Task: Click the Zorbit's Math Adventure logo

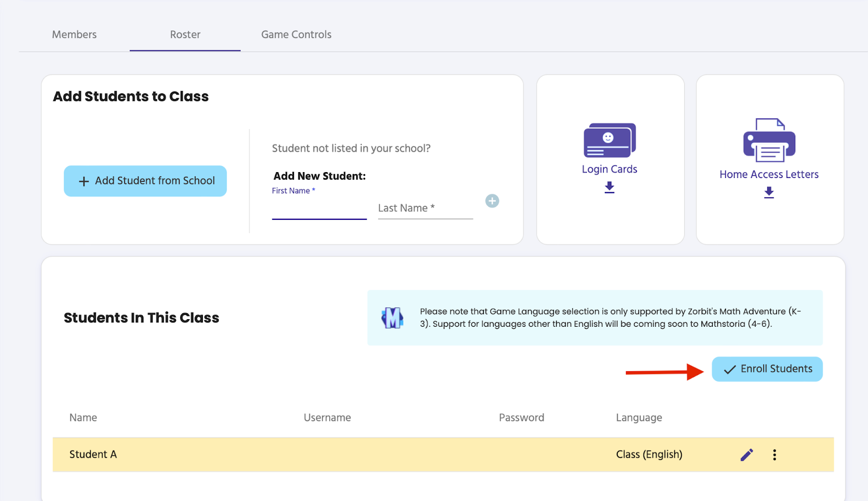Action: [x=392, y=318]
